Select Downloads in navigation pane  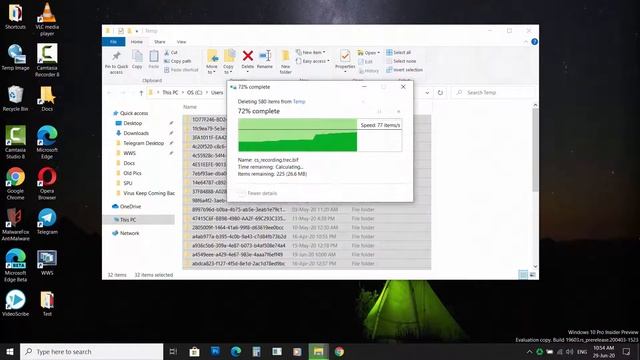click(x=136, y=133)
